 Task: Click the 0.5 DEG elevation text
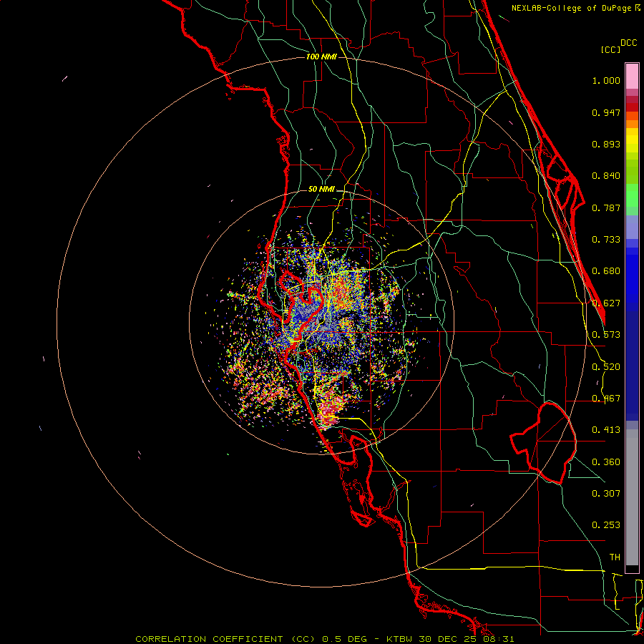(x=343, y=639)
